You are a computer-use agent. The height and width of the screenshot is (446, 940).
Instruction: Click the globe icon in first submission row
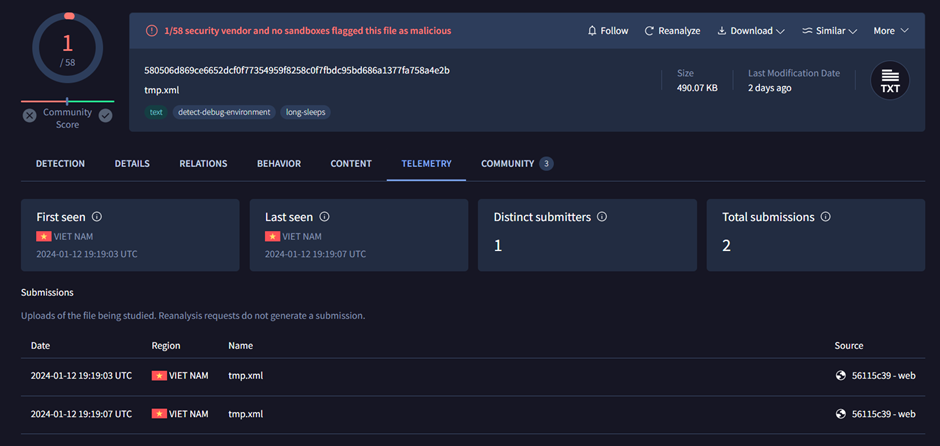click(x=841, y=376)
